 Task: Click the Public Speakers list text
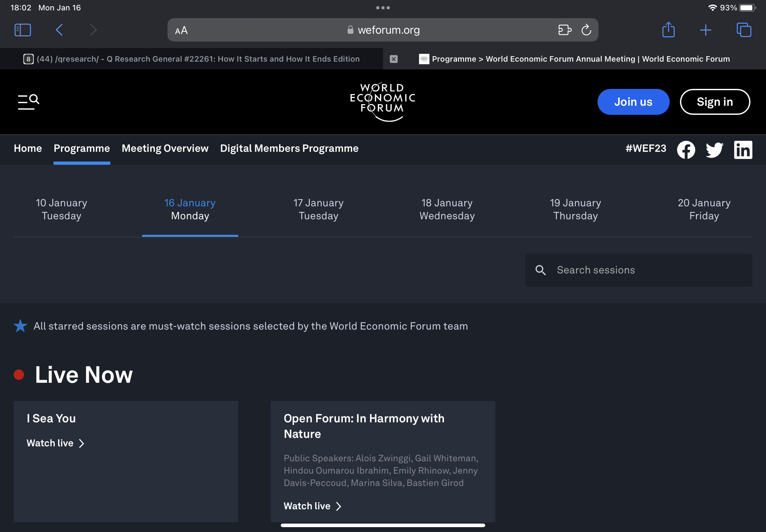[x=381, y=471]
